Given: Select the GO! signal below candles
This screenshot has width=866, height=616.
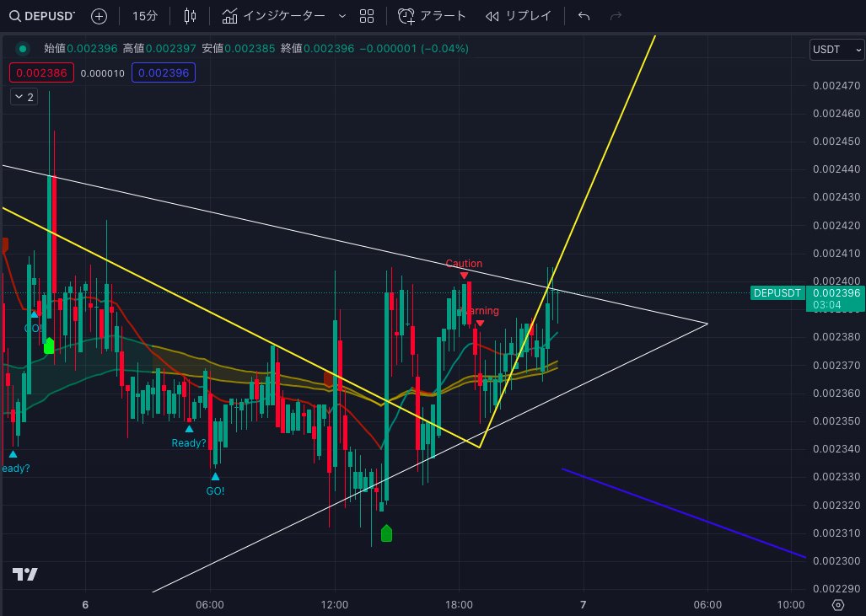Looking at the screenshot, I should click(215, 485).
